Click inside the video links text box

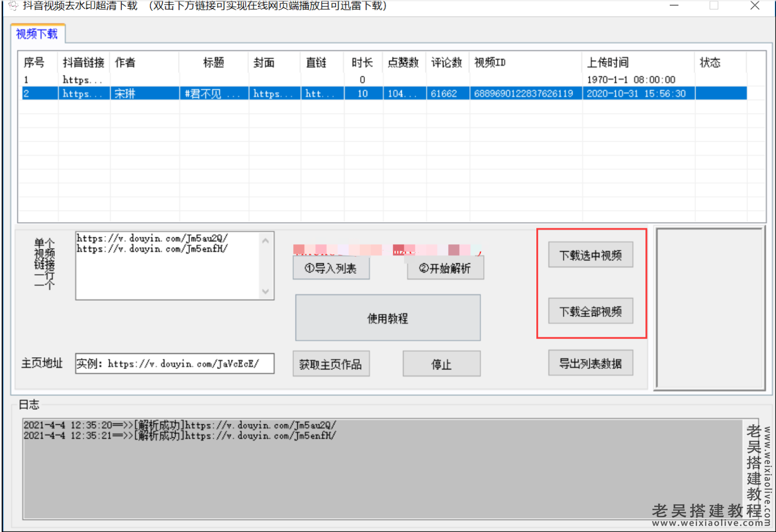coord(168,265)
